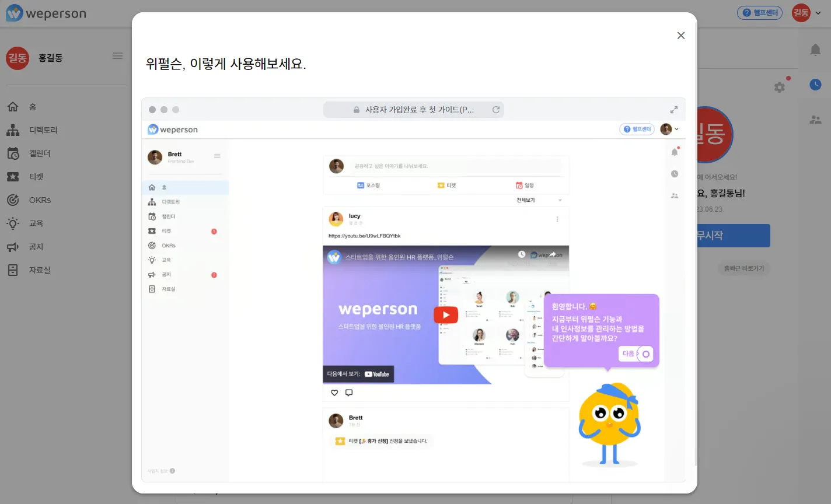Click the 일정 tab in the preview
Image resolution: width=831 pixels, height=504 pixels.
[x=525, y=185]
